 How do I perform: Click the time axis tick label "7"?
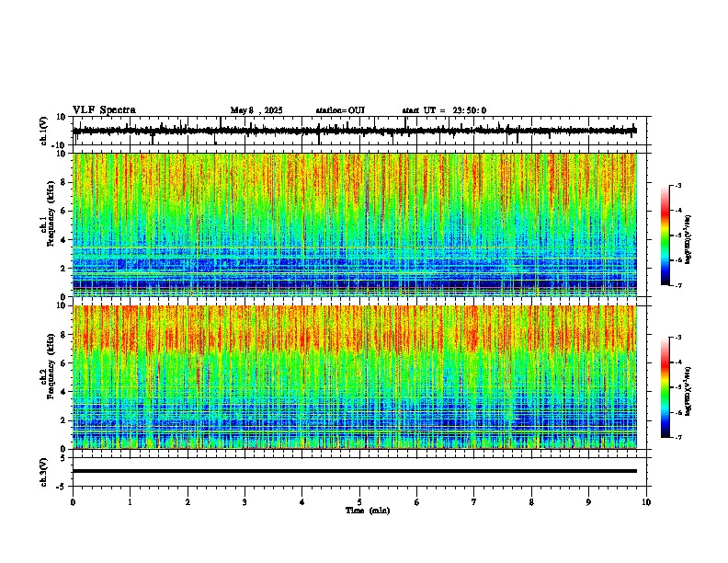click(x=474, y=502)
